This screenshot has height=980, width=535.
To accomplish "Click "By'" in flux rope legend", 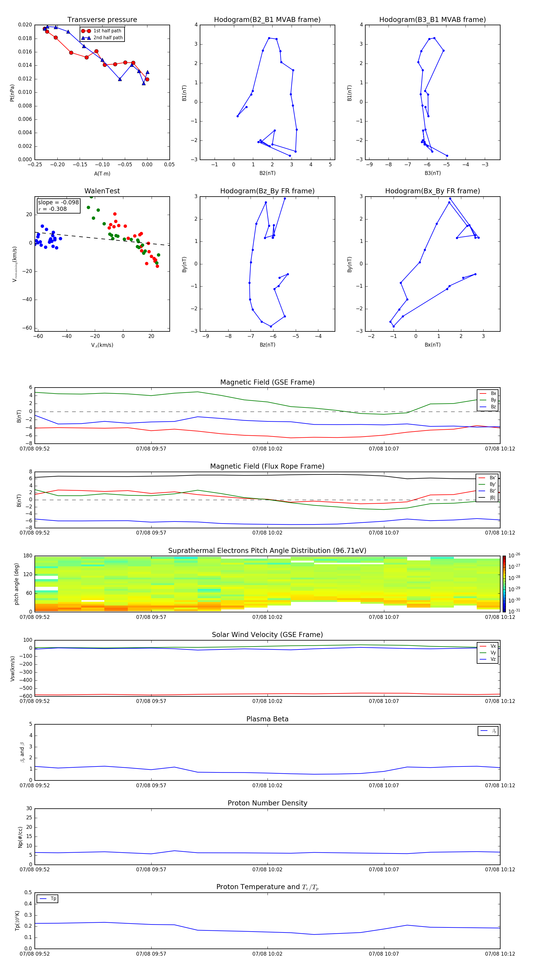I will coord(493,484).
